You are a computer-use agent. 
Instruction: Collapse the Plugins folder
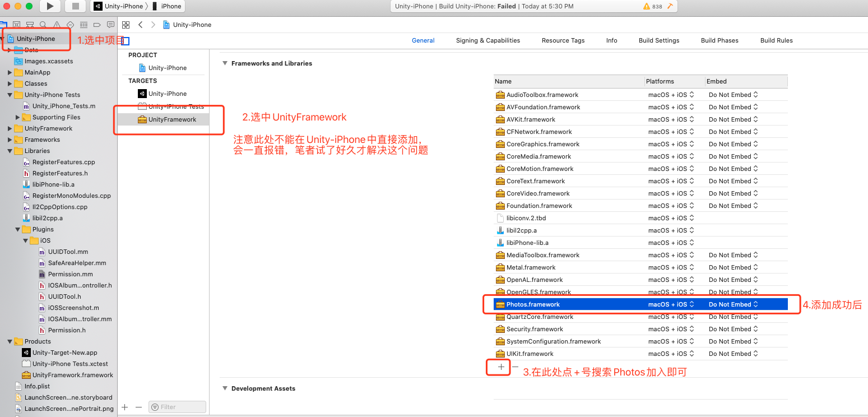[x=18, y=229]
